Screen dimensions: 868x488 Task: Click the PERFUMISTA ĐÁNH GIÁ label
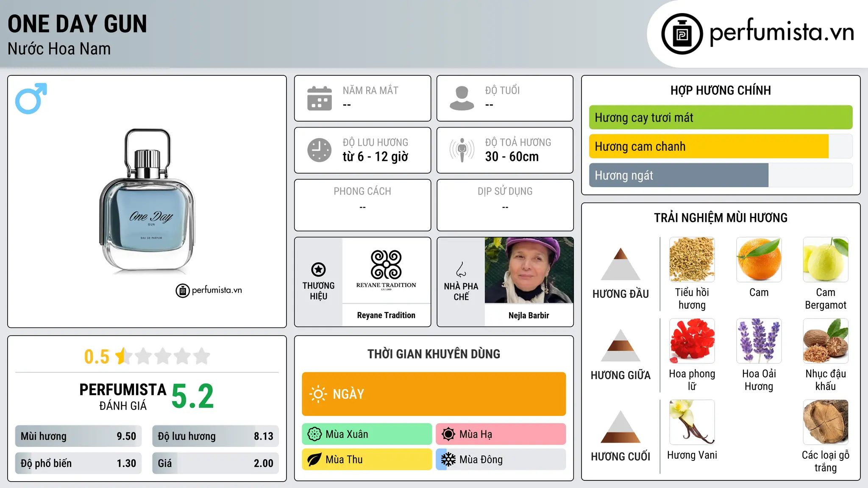click(x=123, y=396)
